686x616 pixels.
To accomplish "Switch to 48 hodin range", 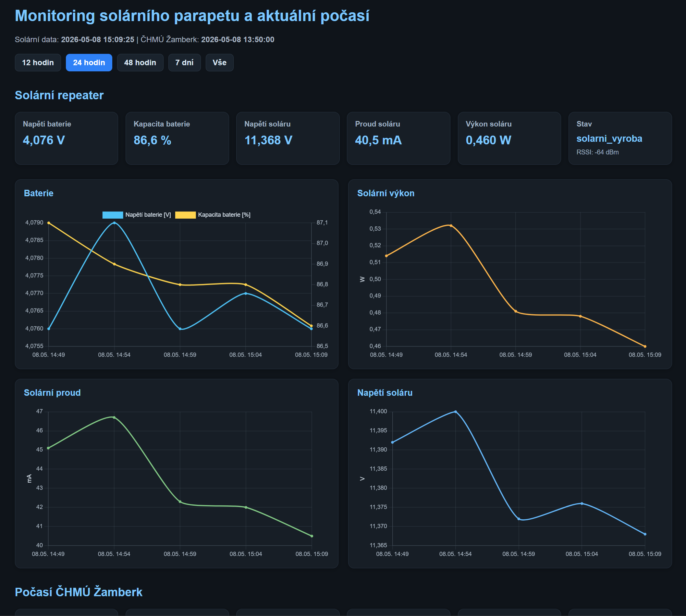I will tap(140, 63).
